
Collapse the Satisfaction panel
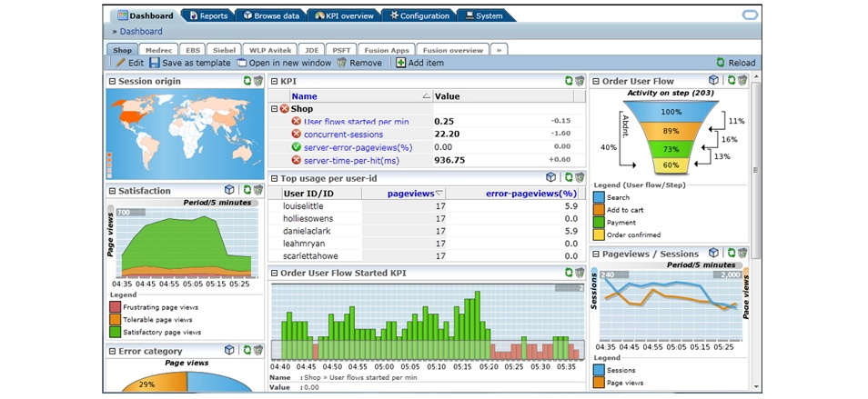click(x=113, y=191)
